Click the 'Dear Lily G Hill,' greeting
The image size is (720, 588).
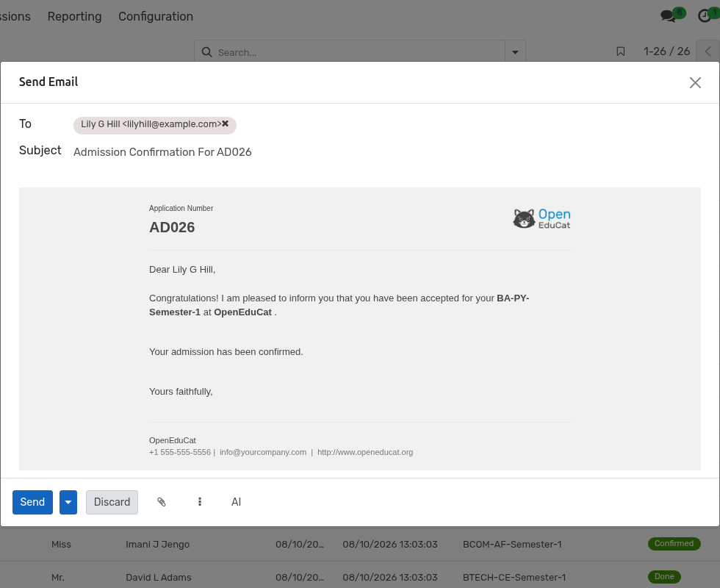(182, 270)
